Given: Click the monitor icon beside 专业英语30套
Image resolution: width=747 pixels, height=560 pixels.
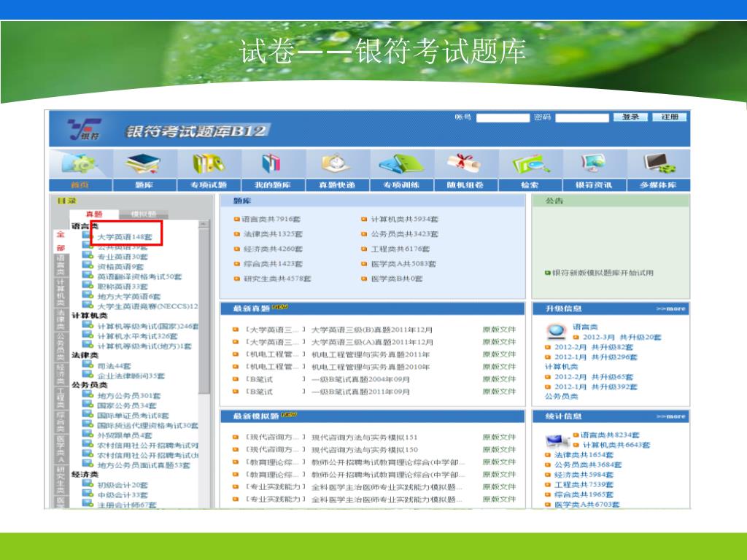Looking at the screenshot, I should [88, 255].
